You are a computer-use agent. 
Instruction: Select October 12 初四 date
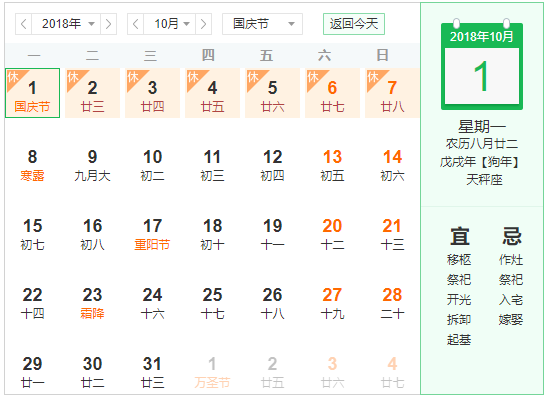pyautogui.click(x=273, y=166)
